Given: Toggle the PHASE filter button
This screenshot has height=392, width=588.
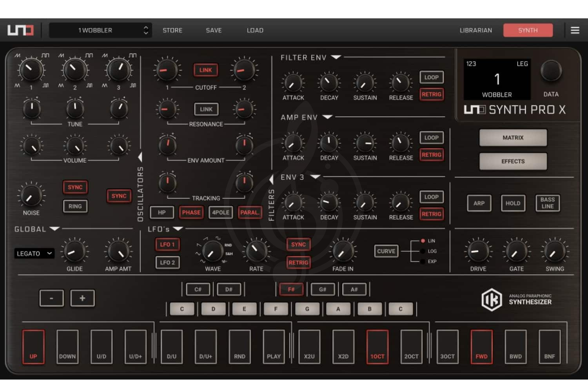Looking at the screenshot, I should [x=191, y=212].
